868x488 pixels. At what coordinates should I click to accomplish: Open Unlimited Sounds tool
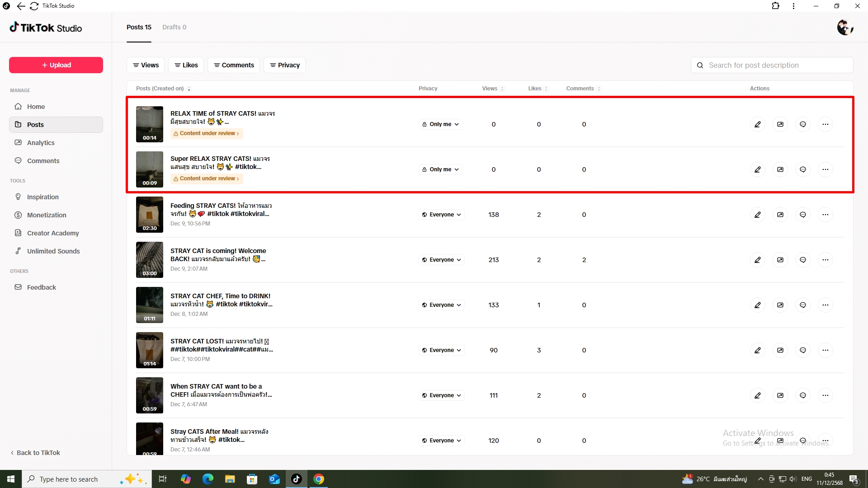(x=53, y=251)
